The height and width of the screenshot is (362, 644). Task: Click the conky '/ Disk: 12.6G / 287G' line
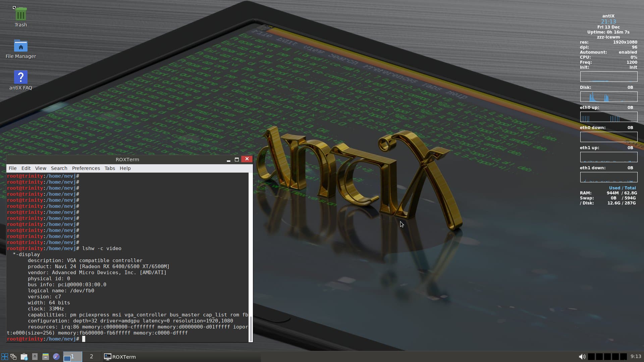(x=608, y=203)
